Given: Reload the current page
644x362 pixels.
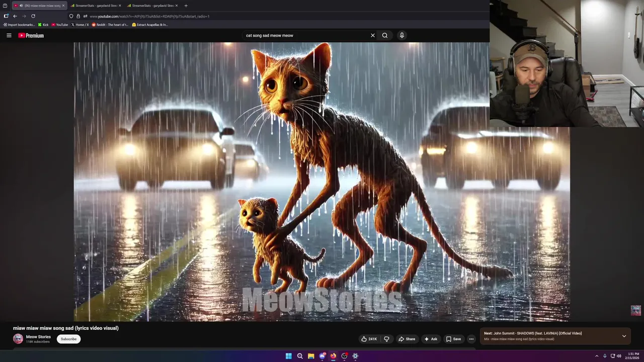Looking at the screenshot, I should pos(33,16).
